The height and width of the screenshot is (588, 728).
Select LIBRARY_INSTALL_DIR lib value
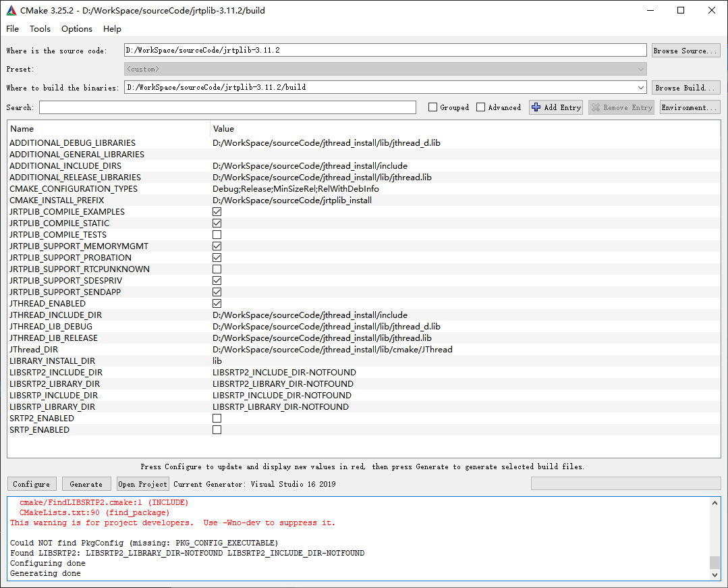[x=217, y=361]
